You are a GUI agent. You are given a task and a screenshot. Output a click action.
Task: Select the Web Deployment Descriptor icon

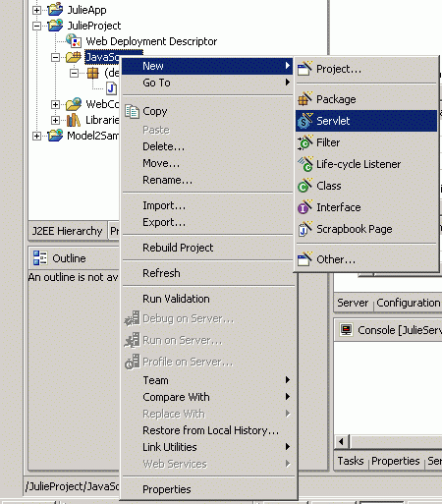[74, 41]
